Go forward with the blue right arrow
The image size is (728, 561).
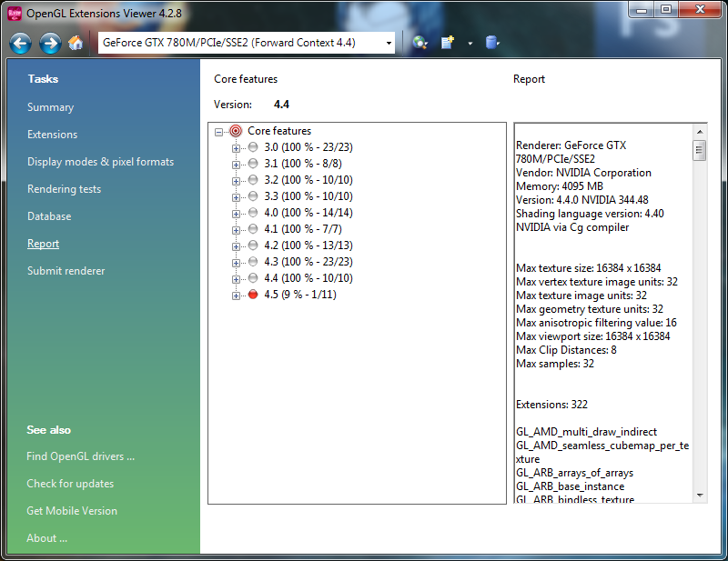tap(50, 44)
